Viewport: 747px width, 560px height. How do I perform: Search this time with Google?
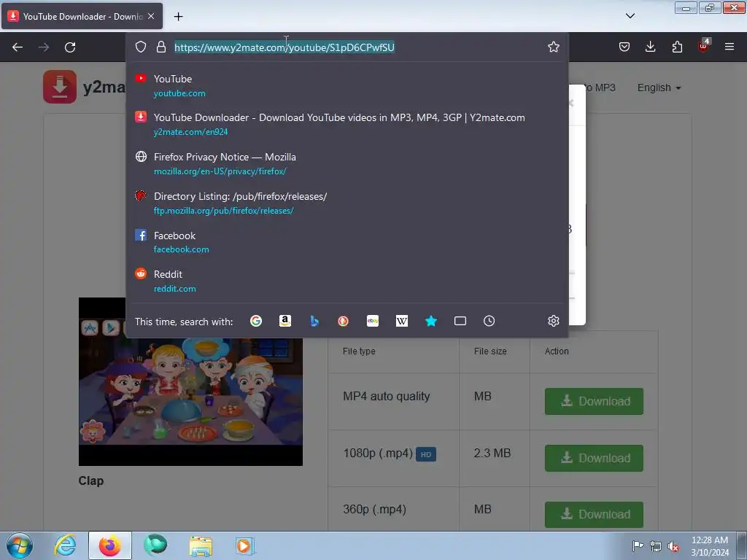(x=256, y=321)
